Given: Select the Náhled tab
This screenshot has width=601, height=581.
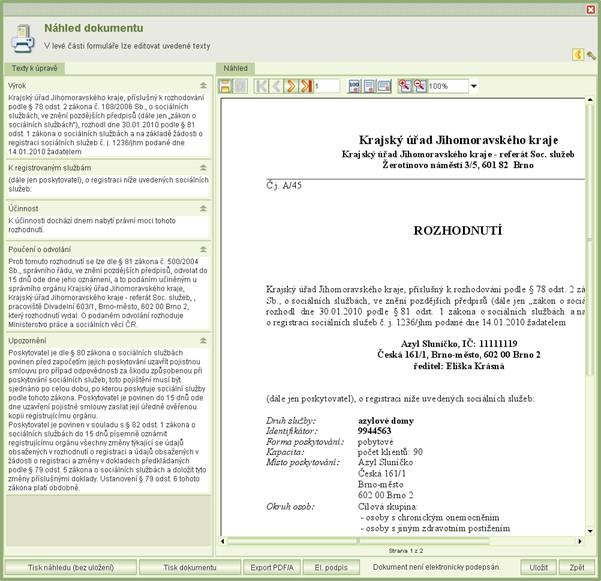Looking at the screenshot, I should (235, 68).
